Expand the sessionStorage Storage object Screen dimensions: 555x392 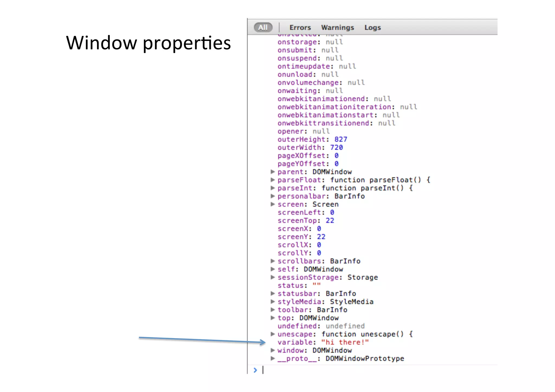(x=273, y=277)
